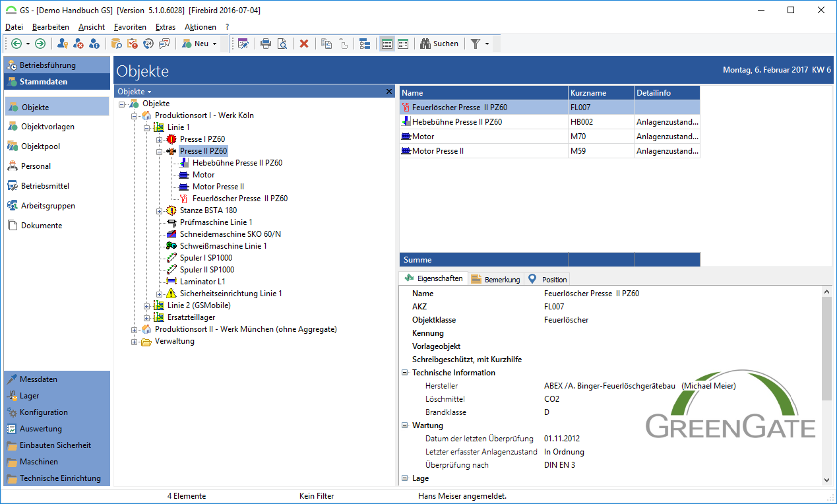Click the user info icon
This screenshot has height=504, width=837.
94,44
